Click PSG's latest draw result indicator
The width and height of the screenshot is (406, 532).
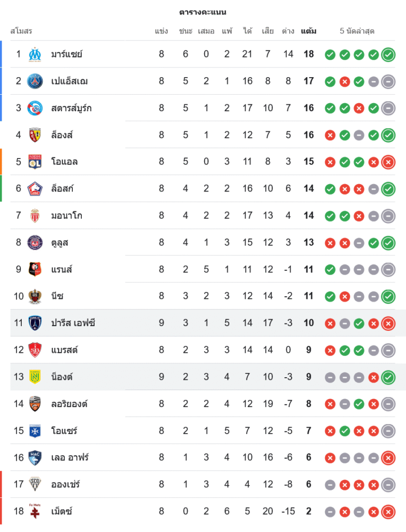click(x=388, y=81)
